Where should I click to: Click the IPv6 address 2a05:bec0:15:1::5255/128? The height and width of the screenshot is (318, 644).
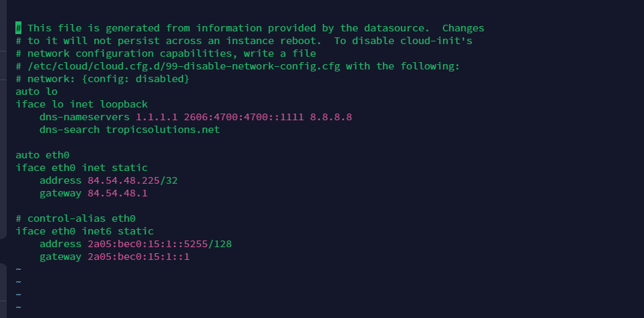click(160, 244)
